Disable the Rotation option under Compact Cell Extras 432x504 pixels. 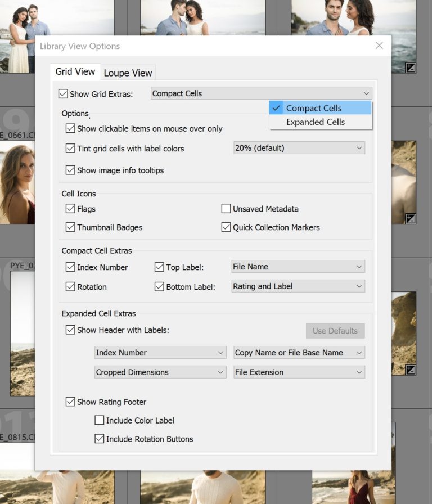coord(70,286)
